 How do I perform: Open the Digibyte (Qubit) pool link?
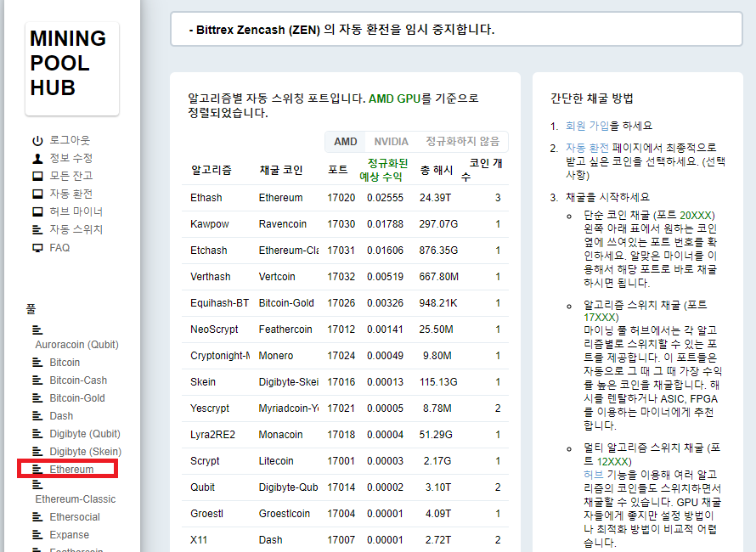(x=85, y=434)
